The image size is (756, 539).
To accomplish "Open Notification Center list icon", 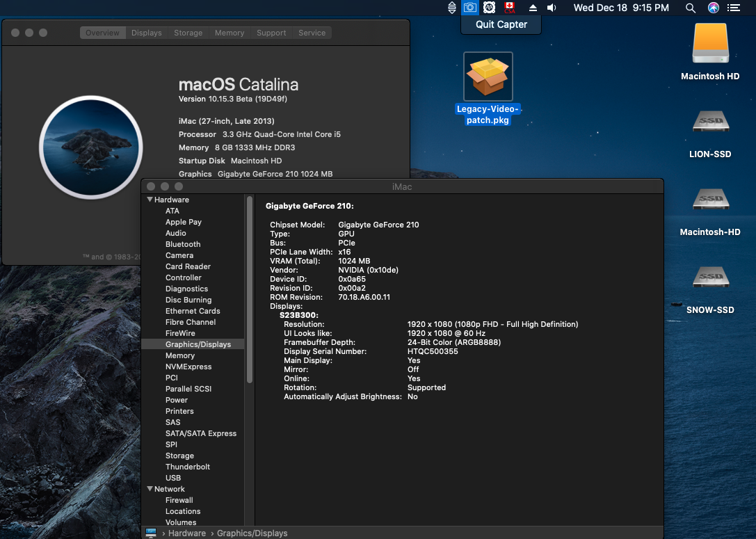I will [734, 8].
